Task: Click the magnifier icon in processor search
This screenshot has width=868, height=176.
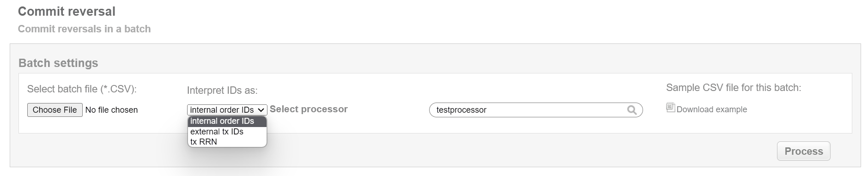Action: click(x=631, y=110)
